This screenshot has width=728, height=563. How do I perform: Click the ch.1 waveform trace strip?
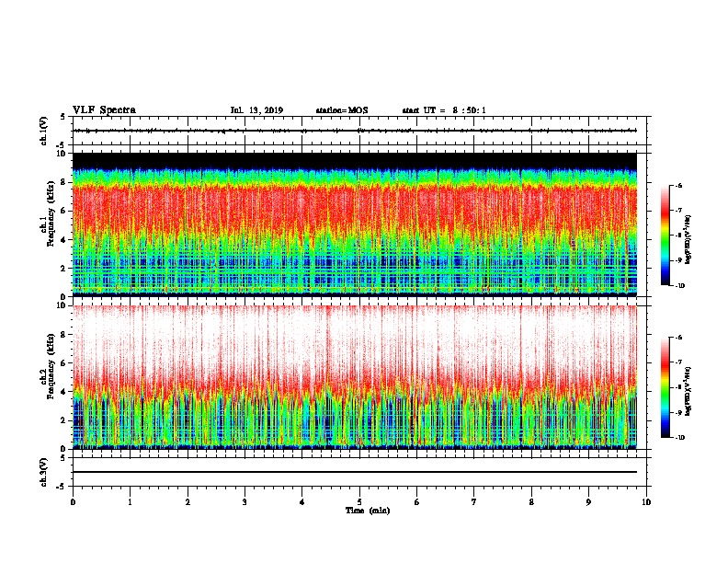(x=355, y=131)
